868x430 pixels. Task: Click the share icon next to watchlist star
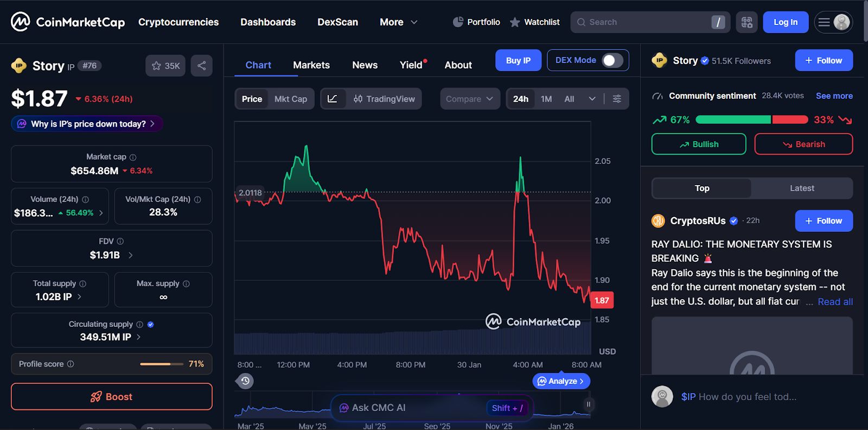tap(201, 66)
